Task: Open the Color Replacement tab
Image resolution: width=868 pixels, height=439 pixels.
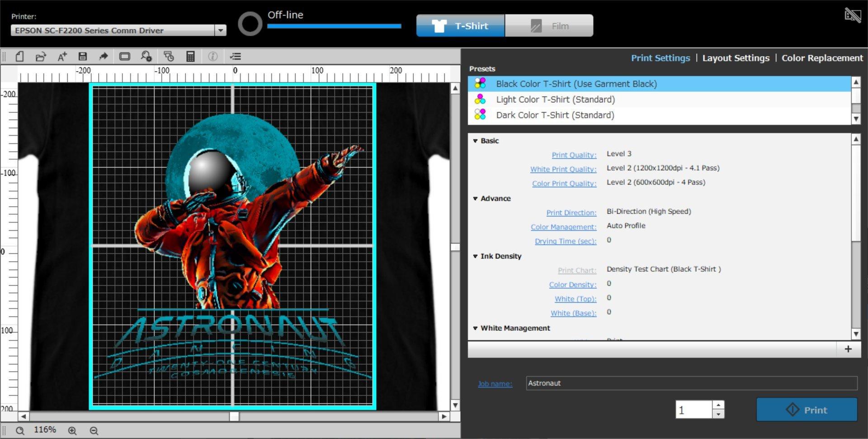Action: 822,58
